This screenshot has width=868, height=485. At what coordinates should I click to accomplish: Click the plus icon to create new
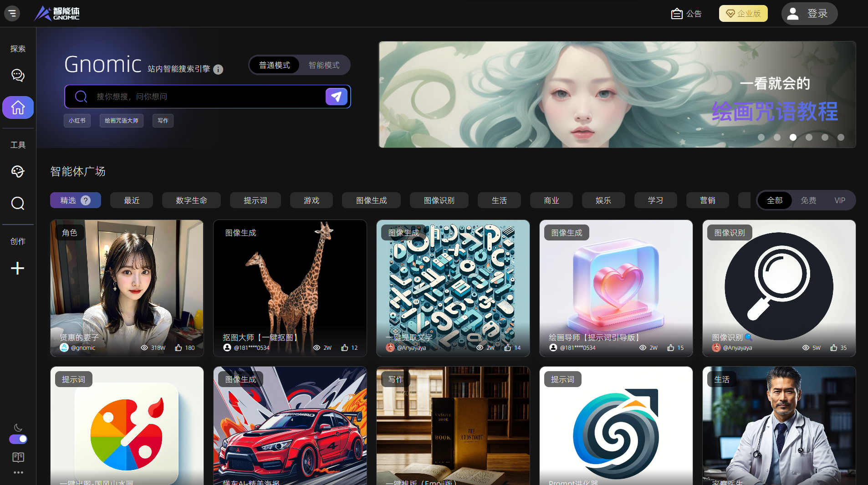tap(18, 268)
